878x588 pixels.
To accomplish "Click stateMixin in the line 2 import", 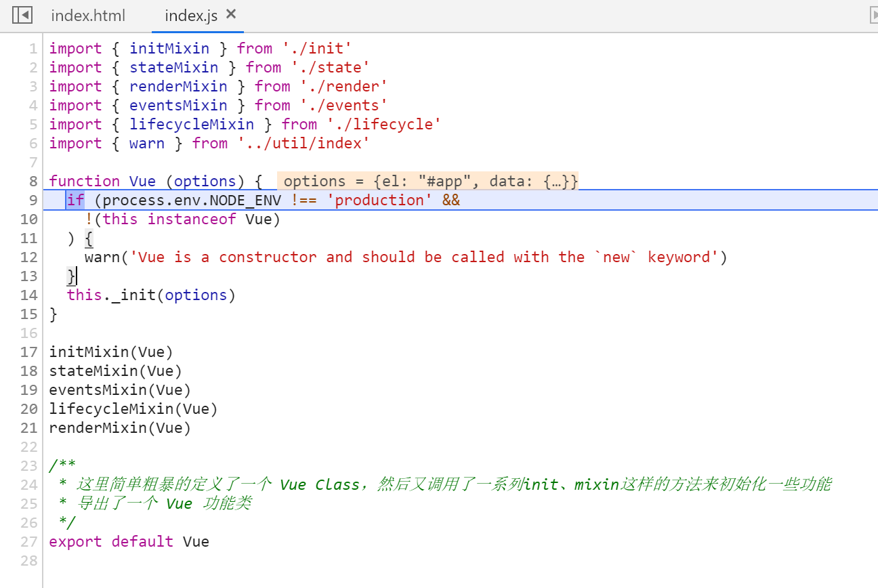I will 174,68.
